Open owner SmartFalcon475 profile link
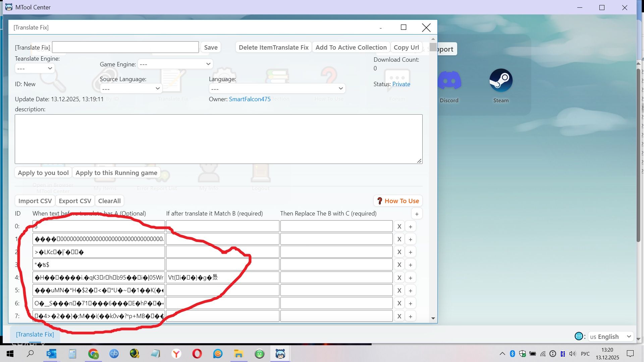644x362 pixels. click(250, 99)
